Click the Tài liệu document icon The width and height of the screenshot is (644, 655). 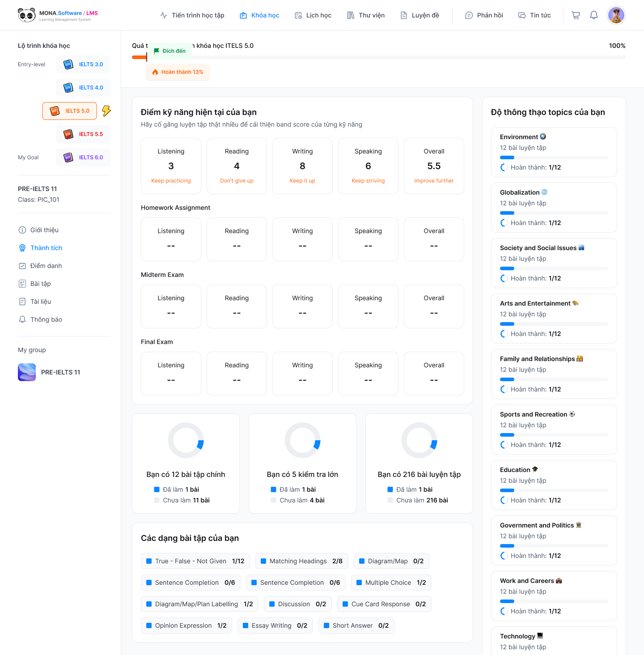(22, 302)
